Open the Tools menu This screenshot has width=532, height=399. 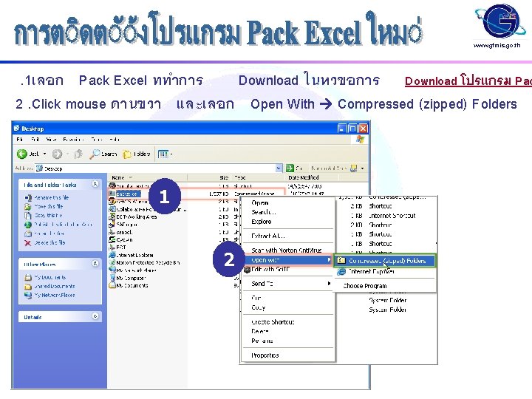pos(96,139)
